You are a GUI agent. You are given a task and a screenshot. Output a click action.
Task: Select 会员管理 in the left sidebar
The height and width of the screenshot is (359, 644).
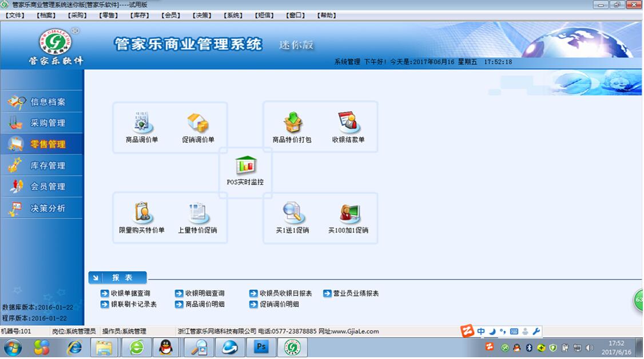(x=42, y=186)
